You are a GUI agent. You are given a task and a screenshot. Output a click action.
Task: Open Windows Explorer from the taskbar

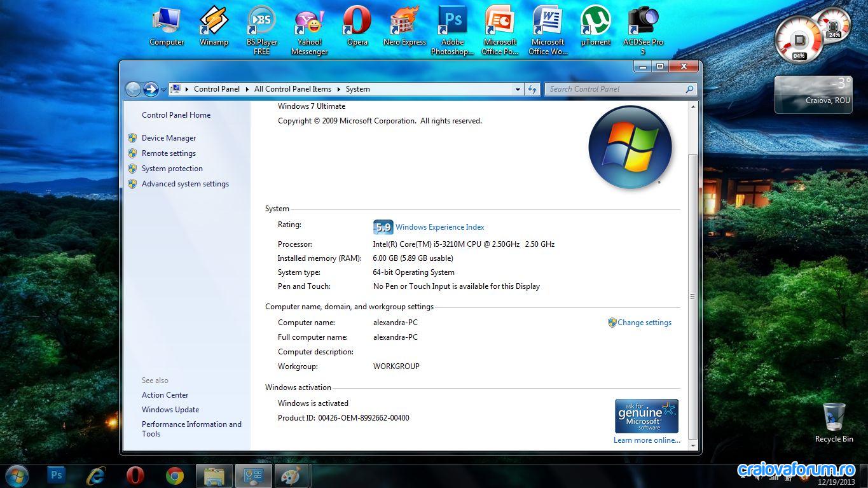coord(214,475)
